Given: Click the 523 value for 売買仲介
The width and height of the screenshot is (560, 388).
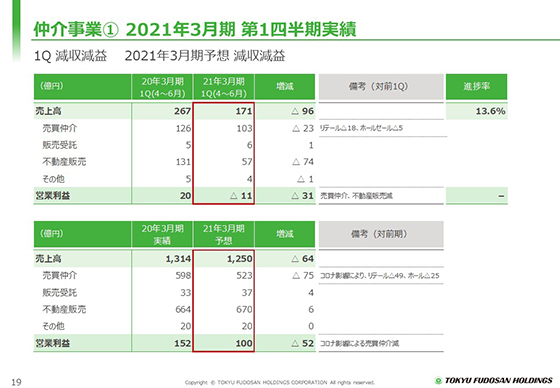Looking at the screenshot, I should (x=244, y=275).
